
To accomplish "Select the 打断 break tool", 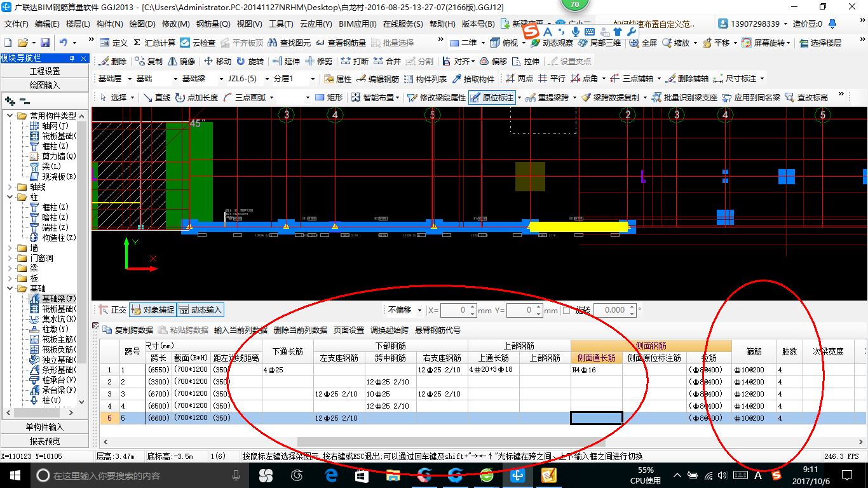I will 355,62.
